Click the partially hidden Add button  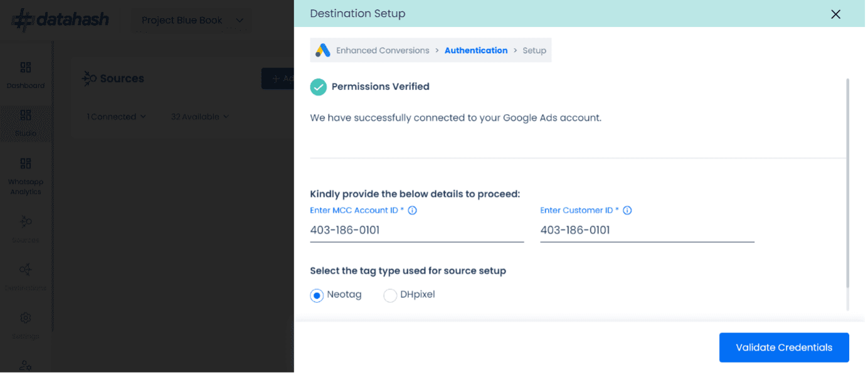278,79
